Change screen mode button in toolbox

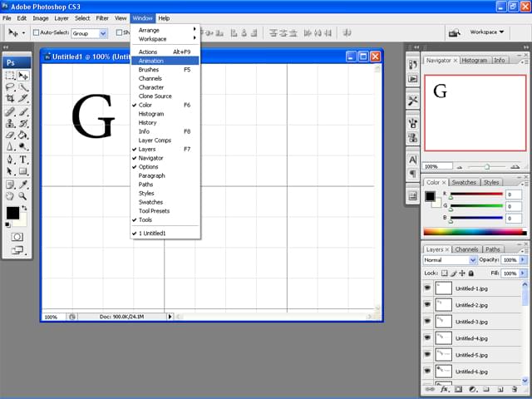coord(17,250)
